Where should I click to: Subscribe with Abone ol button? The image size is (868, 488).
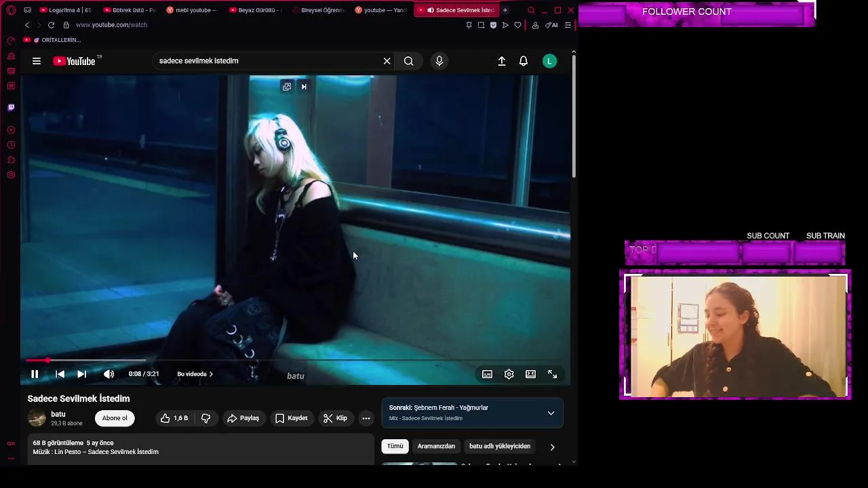point(115,418)
